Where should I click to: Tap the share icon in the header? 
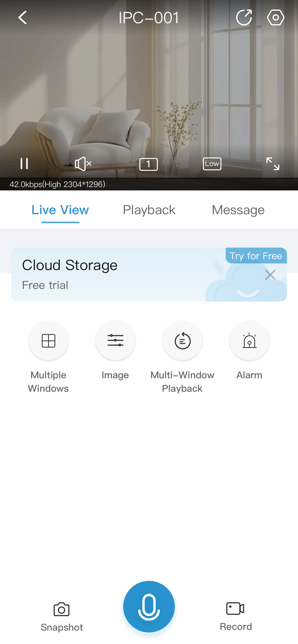click(x=244, y=17)
